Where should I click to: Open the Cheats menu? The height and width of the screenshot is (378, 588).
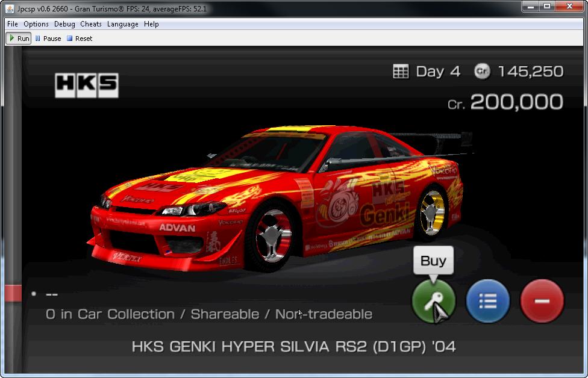point(91,24)
